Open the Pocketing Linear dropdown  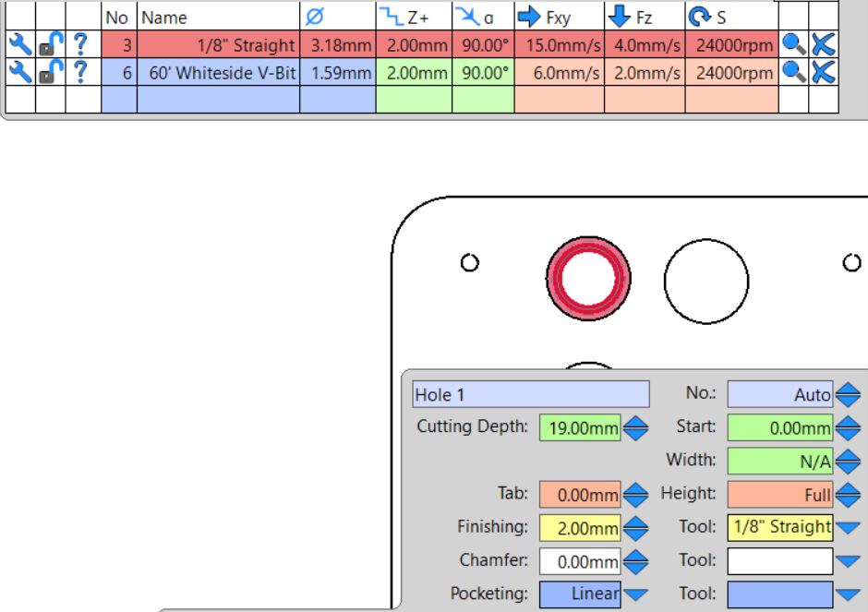(x=635, y=594)
